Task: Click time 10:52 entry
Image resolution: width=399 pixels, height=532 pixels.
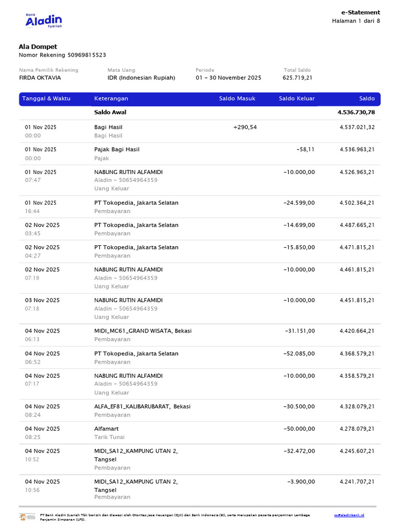Action: point(32,460)
